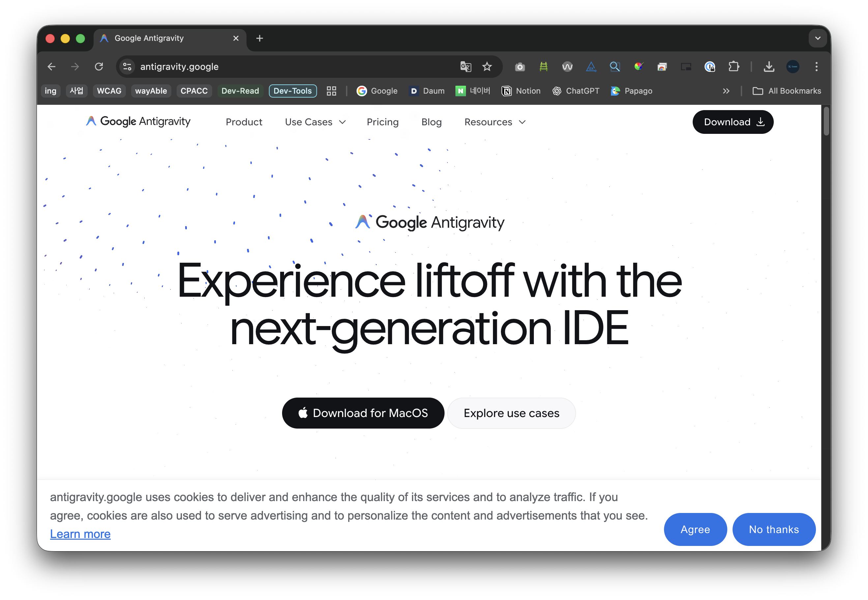868x600 pixels.
Task: Open the ChatGPT bookmark
Action: (576, 91)
